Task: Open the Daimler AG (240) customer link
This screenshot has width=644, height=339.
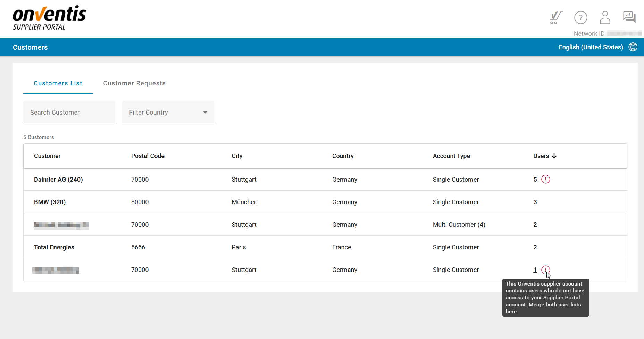Action: 58,180
